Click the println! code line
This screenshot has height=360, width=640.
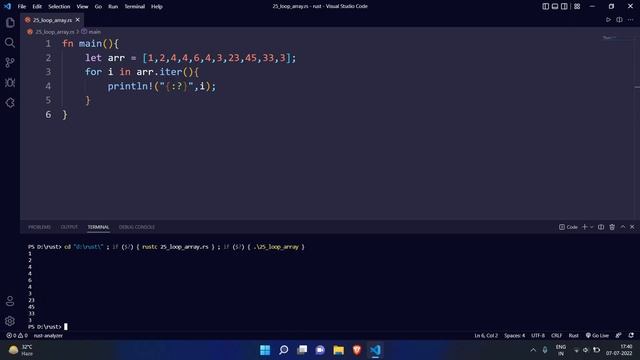[x=162, y=86]
